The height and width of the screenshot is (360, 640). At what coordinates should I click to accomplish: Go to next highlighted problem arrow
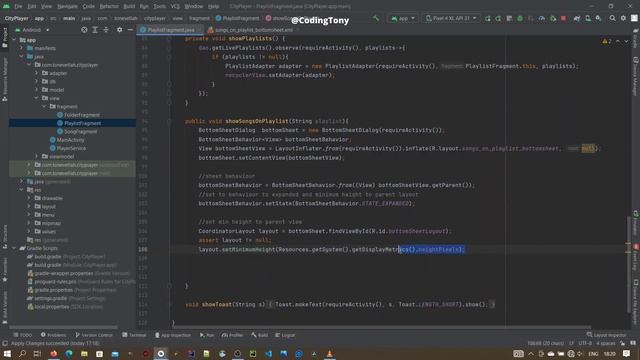[626, 41]
